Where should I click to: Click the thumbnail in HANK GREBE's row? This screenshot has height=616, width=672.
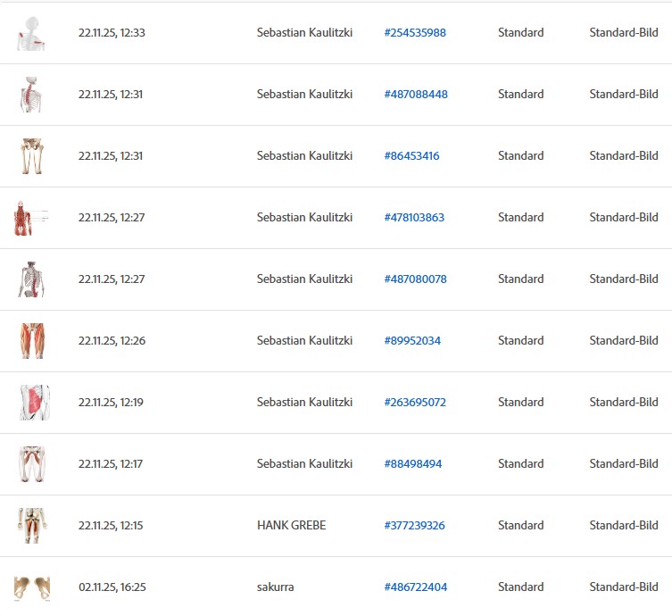point(32,526)
